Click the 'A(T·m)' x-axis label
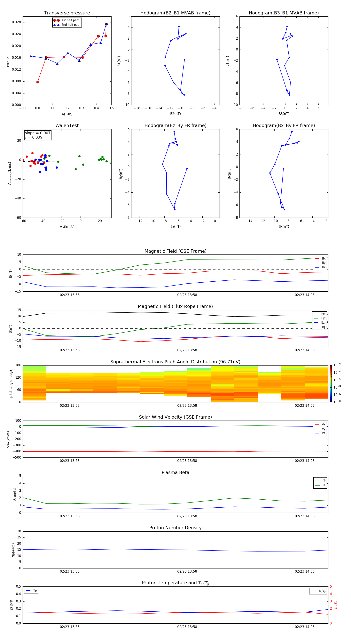The width and height of the screenshot is (351, 644). (67, 114)
